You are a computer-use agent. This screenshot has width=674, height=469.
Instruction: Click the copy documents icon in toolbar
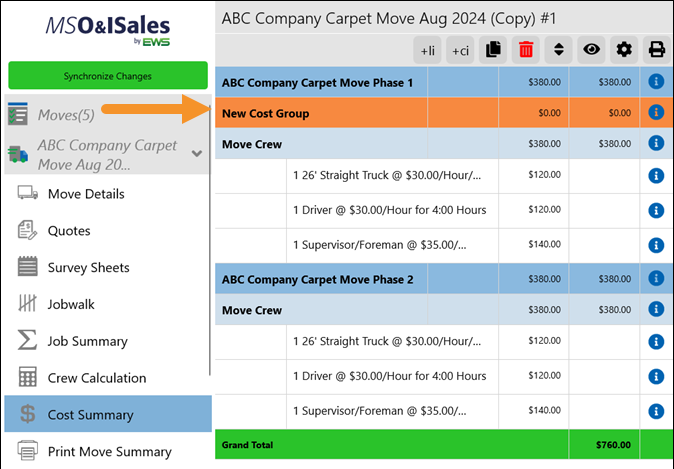point(493,49)
